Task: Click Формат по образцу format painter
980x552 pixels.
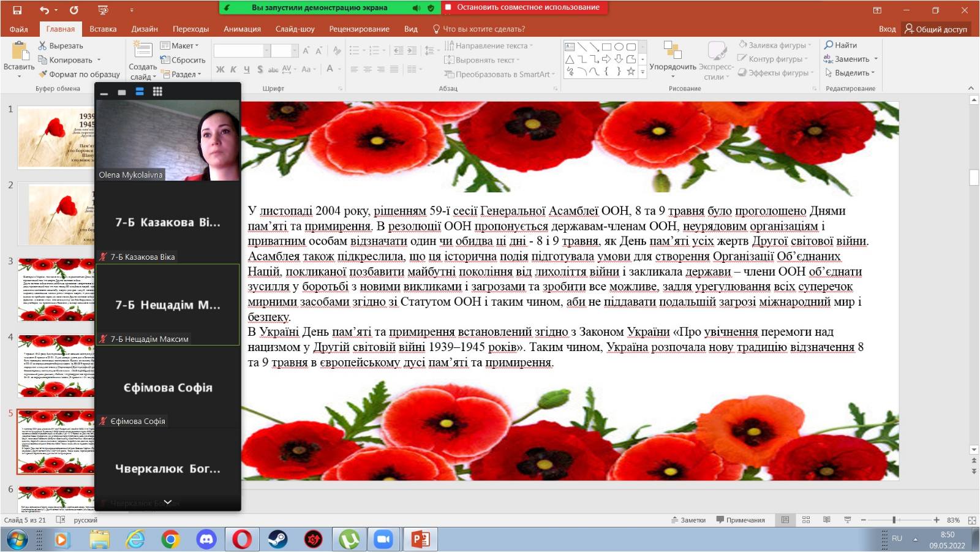Action: tap(79, 74)
